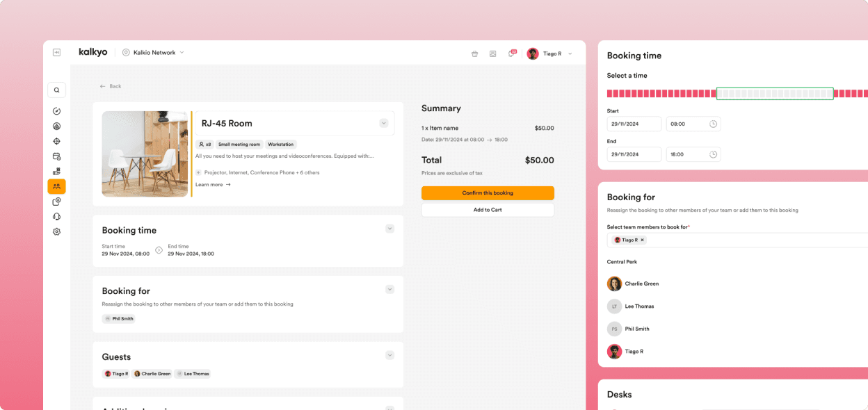Click the Projector, Internet, Conference Phone text
Screen dimensions: 868x410
(x=262, y=172)
